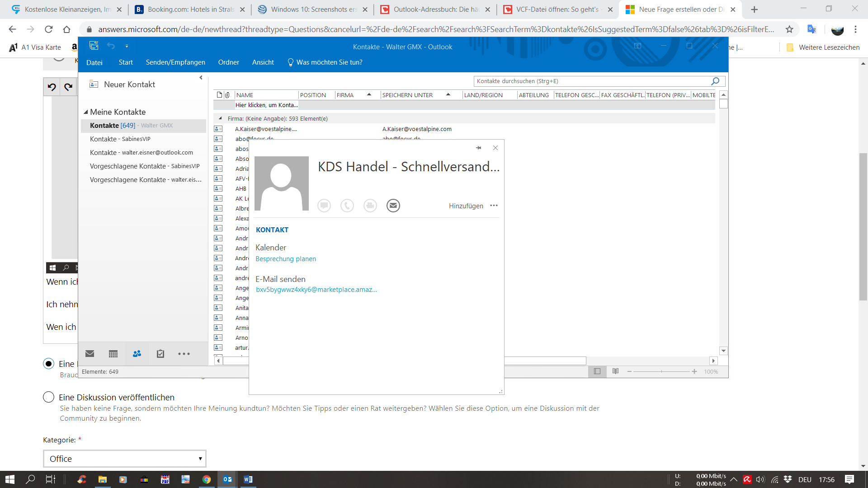Click the email send icon for KDS Handel
868x488 pixels.
392,206
